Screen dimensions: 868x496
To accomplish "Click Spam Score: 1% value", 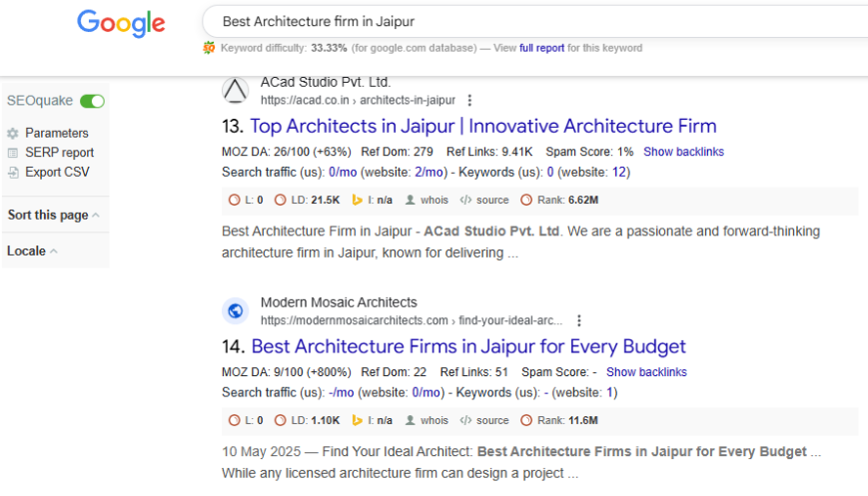I will [x=589, y=152].
